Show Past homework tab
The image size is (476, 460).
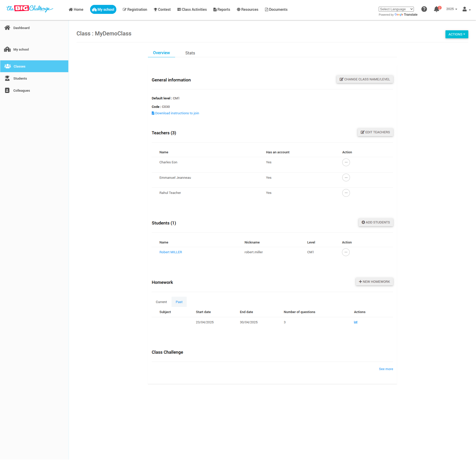tap(179, 302)
